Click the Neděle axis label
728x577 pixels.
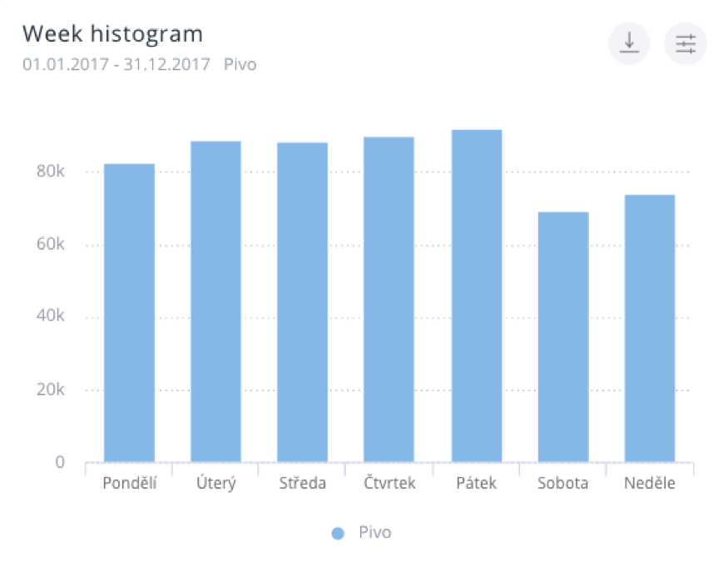(x=650, y=484)
